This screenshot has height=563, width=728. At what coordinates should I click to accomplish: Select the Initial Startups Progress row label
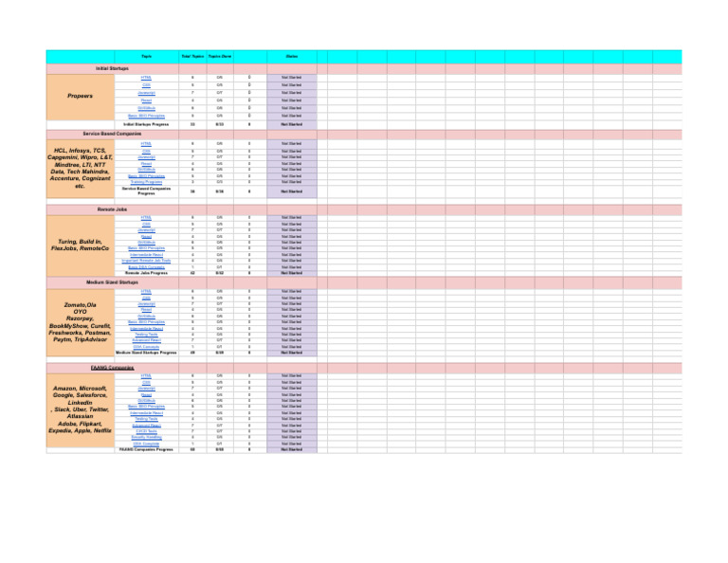pyautogui.click(x=146, y=124)
